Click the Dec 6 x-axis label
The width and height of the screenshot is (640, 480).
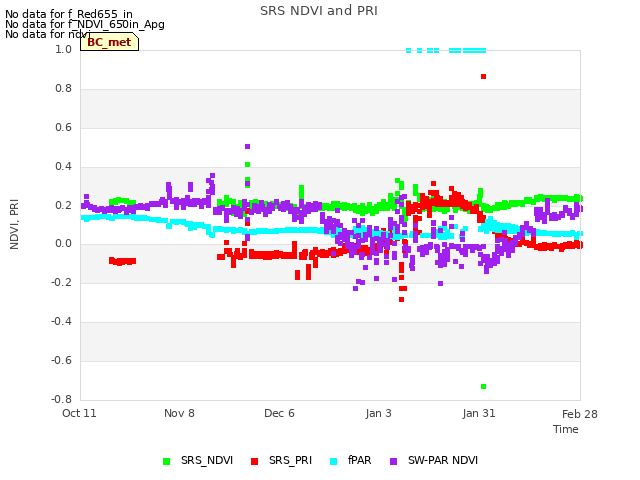pyautogui.click(x=279, y=413)
